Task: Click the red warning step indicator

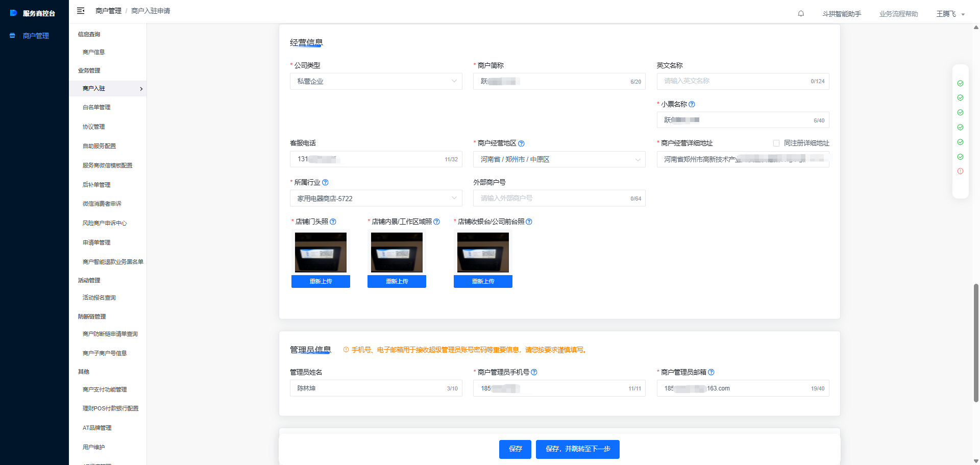Action: pyautogui.click(x=960, y=171)
